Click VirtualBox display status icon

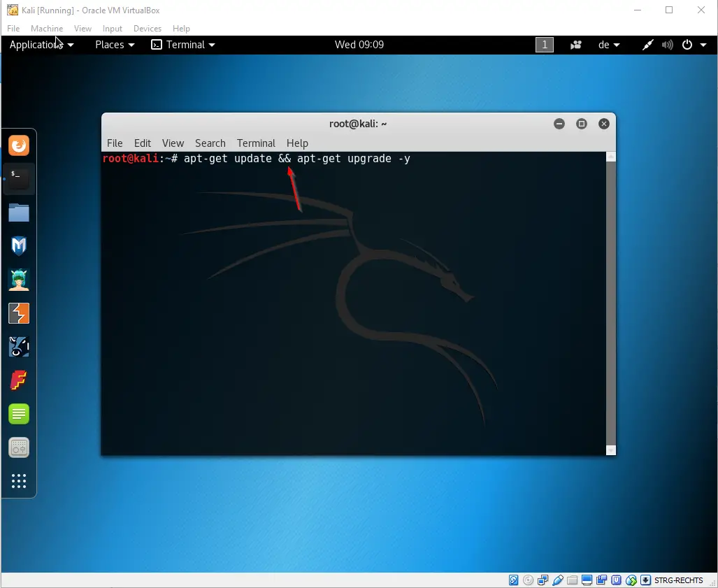(587, 580)
